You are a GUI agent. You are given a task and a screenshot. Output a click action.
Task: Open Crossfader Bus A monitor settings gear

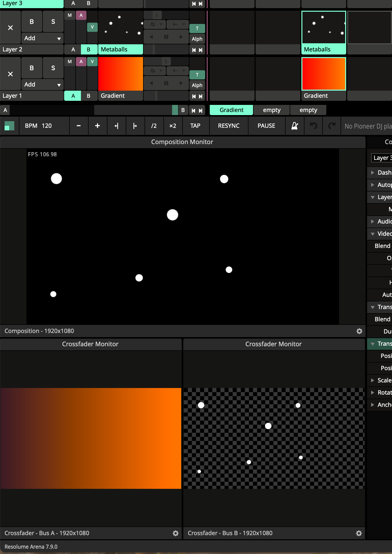[x=175, y=533]
